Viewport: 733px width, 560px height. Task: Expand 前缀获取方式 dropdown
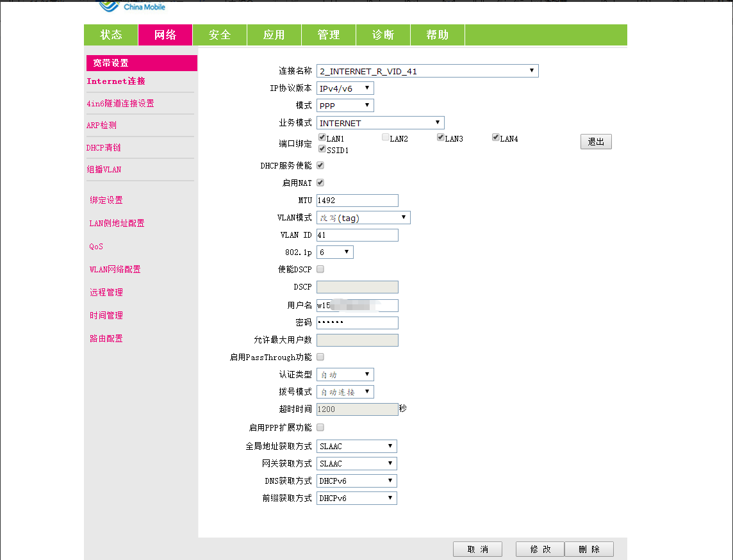point(357,498)
